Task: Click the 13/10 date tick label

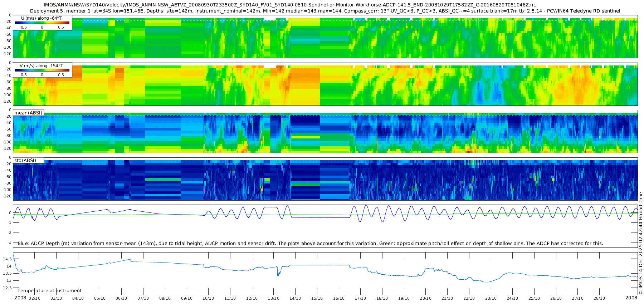Action: tap(273, 298)
